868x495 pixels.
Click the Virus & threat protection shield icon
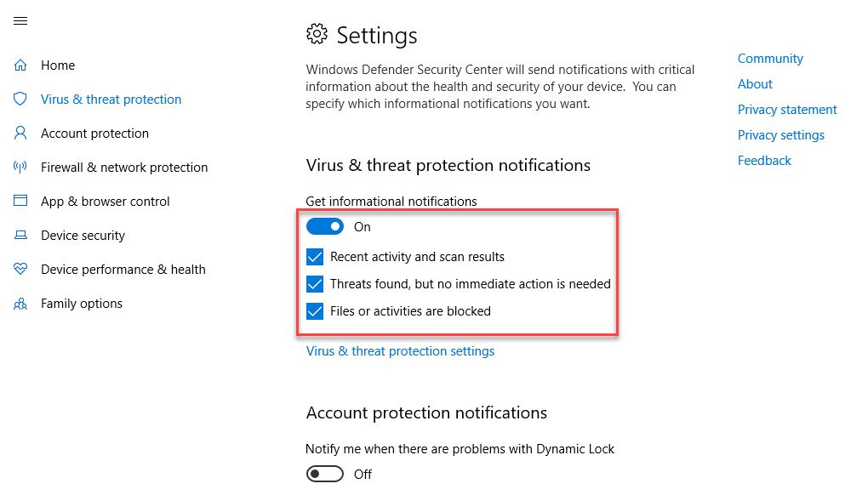coord(20,100)
